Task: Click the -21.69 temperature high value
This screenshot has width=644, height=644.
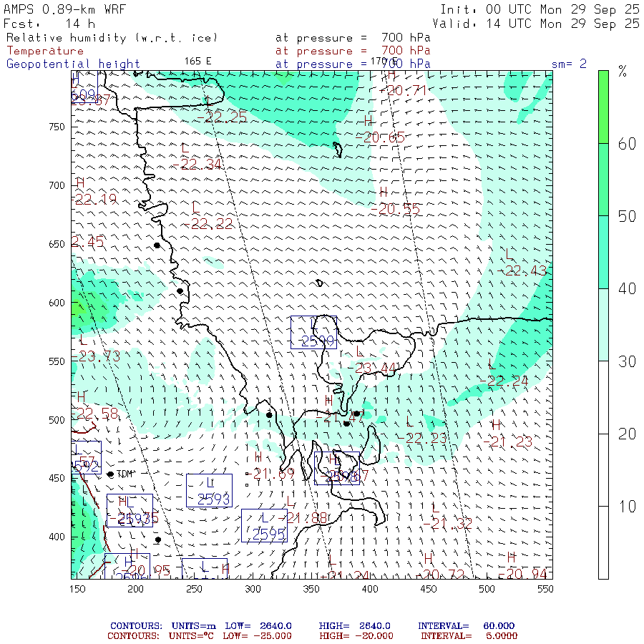Action: click(x=271, y=474)
